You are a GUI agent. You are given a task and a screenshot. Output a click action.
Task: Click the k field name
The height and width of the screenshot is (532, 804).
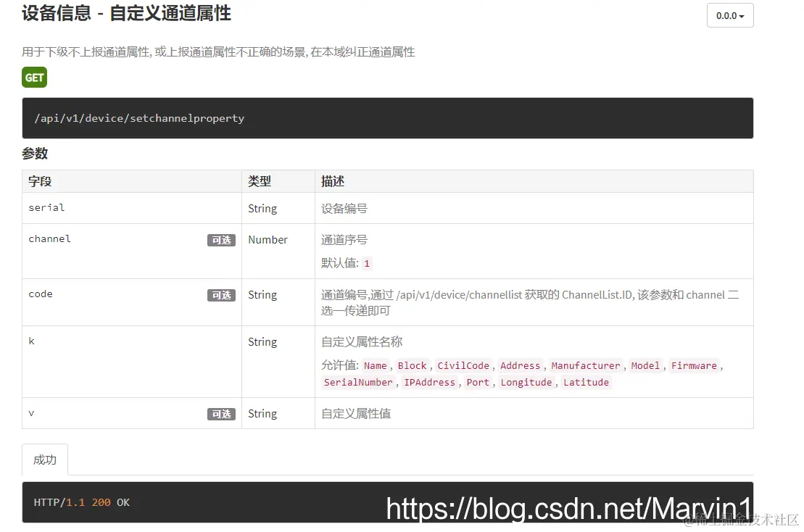(x=32, y=341)
